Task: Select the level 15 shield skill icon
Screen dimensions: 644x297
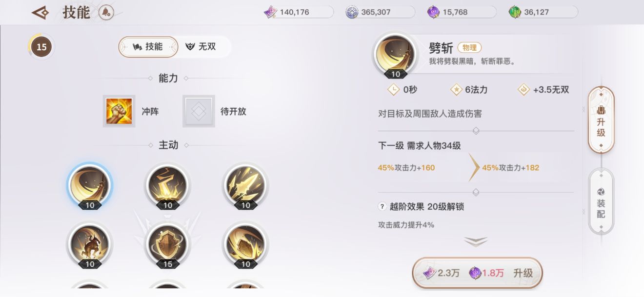Action: [x=168, y=244]
